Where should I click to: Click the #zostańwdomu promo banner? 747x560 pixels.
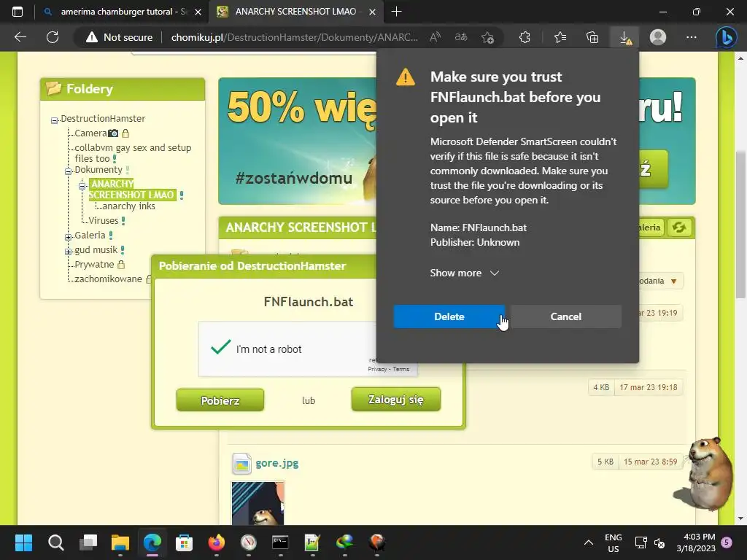298,141
